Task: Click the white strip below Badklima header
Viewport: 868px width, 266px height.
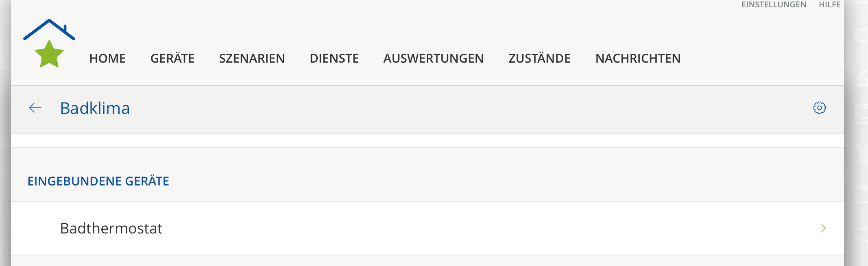Action: click(x=427, y=141)
